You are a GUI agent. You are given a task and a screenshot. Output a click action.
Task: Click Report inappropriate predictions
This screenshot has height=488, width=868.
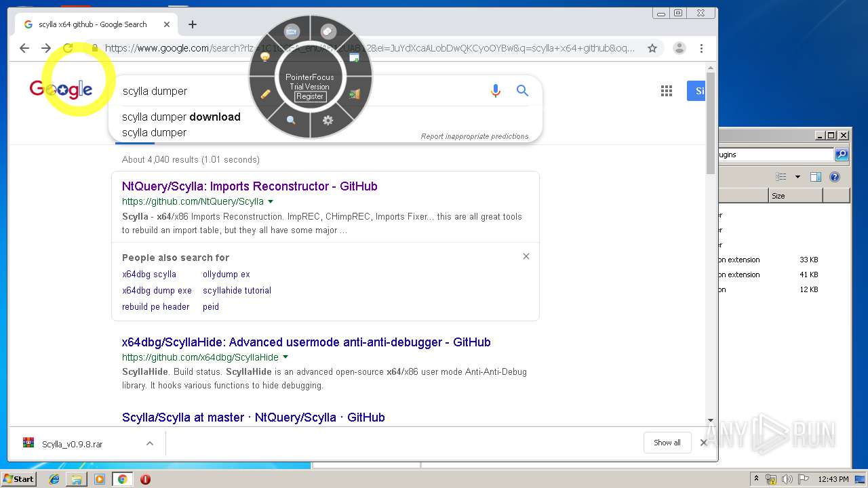pyautogui.click(x=475, y=136)
